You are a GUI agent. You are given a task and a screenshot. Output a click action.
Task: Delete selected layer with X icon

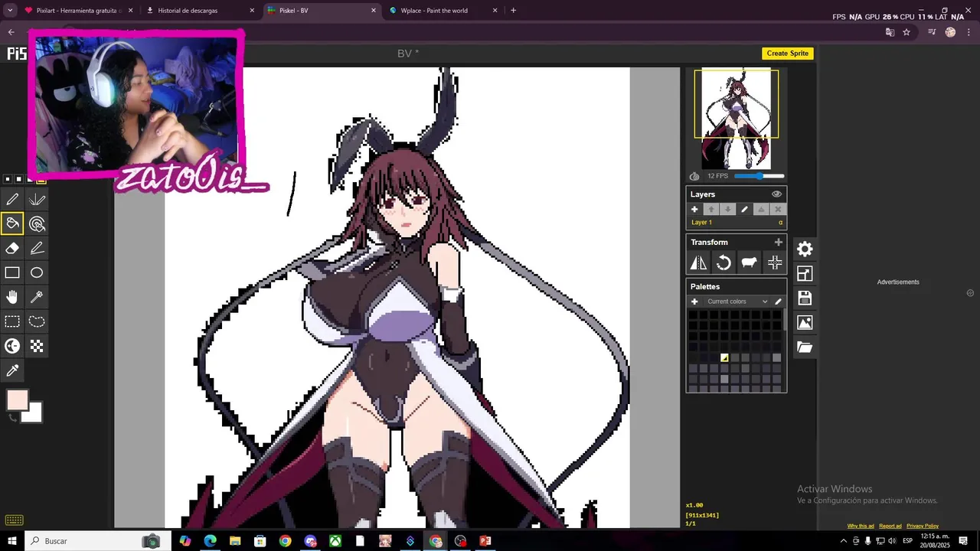[x=778, y=209]
